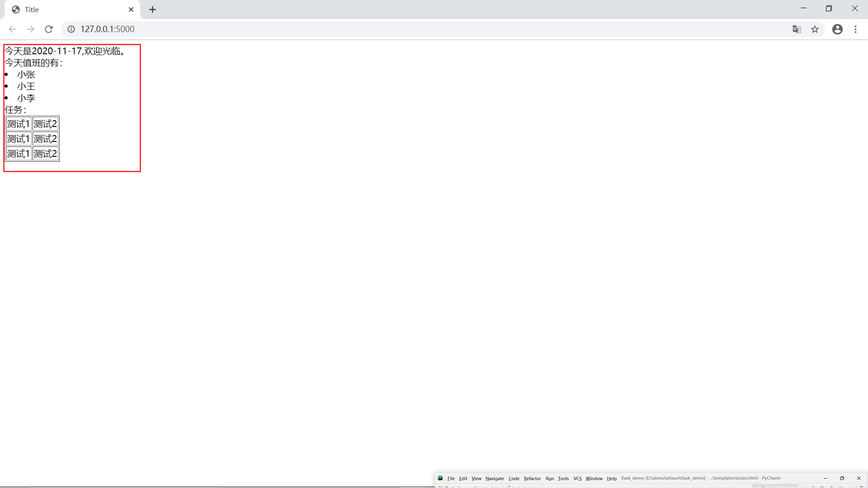Open Chrome three-dot menu

855,29
